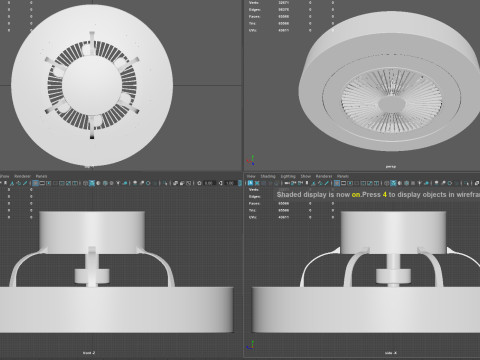Toggle resolution gate in the front view toolbar
The image size is (480, 360).
click(x=48, y=183)
